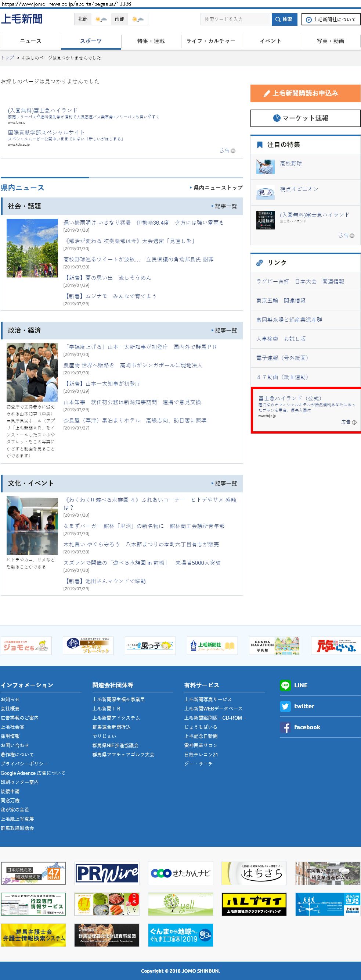Open the Twitter icon link
Screen dimensions: 361x980
285,706
